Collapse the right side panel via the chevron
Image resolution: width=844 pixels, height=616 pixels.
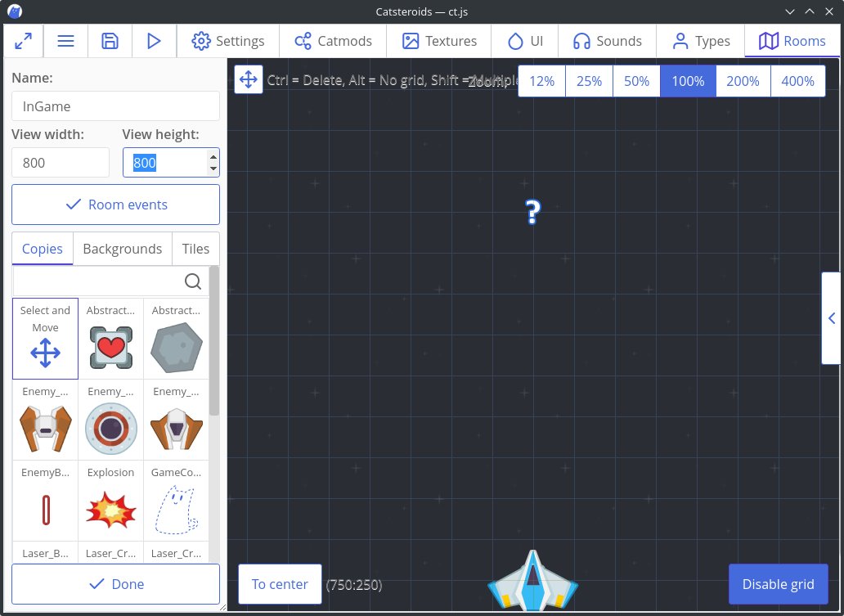coord(831,318)
